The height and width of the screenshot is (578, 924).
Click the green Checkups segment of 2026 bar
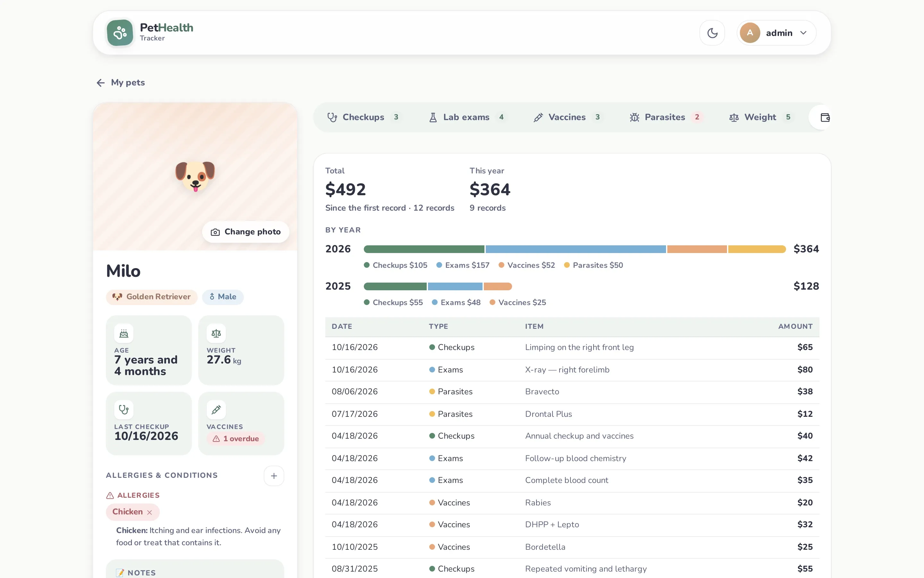[424, 249]
